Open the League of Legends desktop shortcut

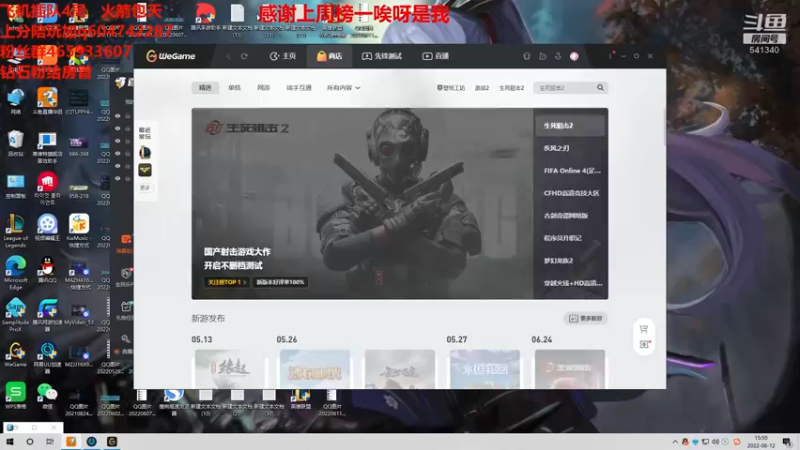pyautogui.click(x=15, y=231)
